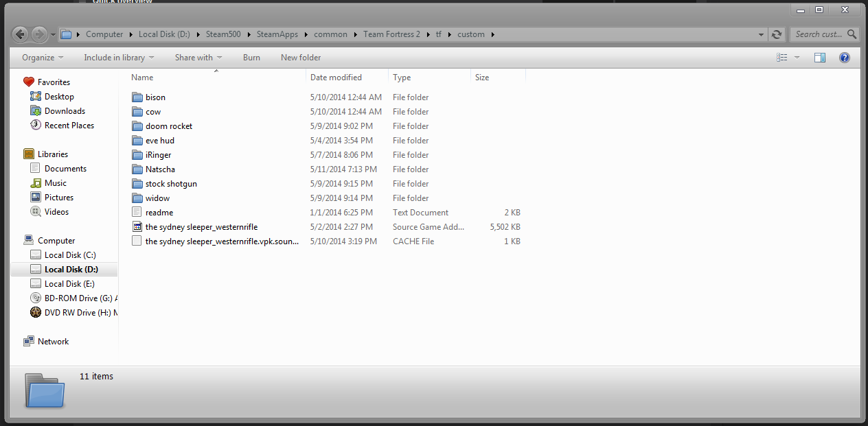The width and height of the screenshot is (868, 426).
Task: Go back using the Back arrow button
Action: coord(21,34)
